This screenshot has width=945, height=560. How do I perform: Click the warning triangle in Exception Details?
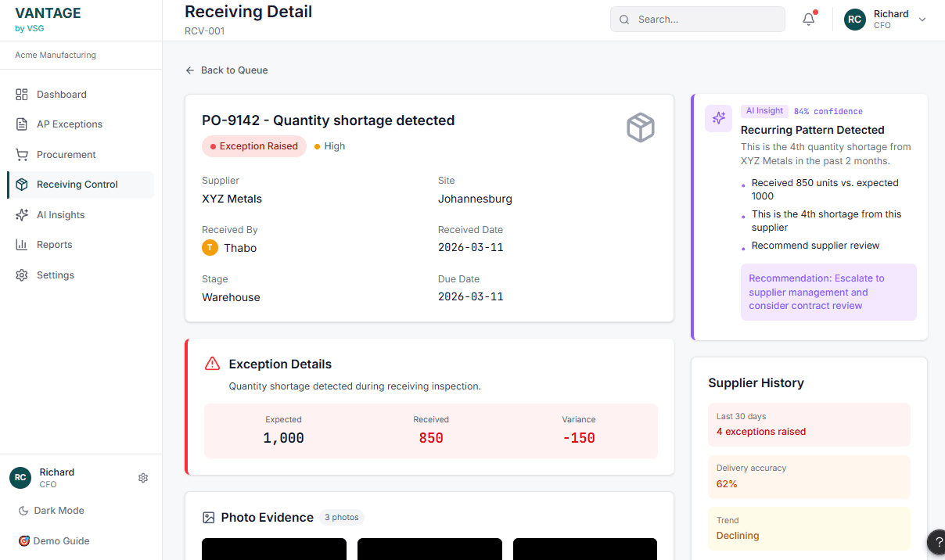211,363
